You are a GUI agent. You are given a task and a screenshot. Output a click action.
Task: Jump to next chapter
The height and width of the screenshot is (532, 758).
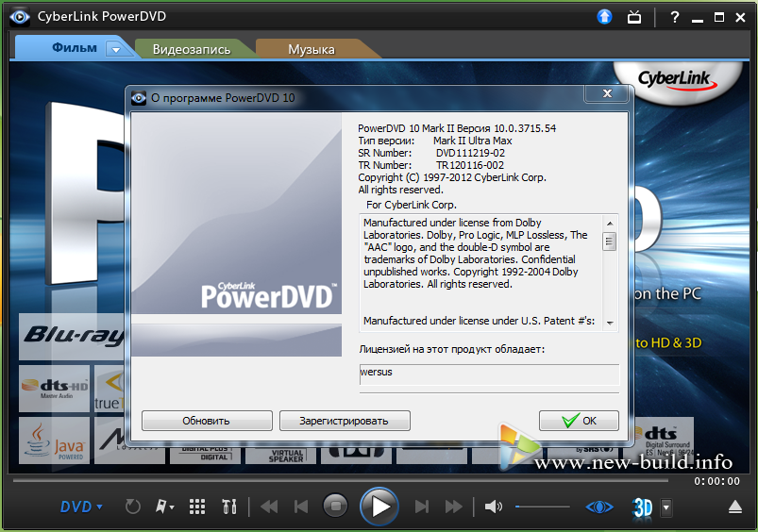(422, 507)
